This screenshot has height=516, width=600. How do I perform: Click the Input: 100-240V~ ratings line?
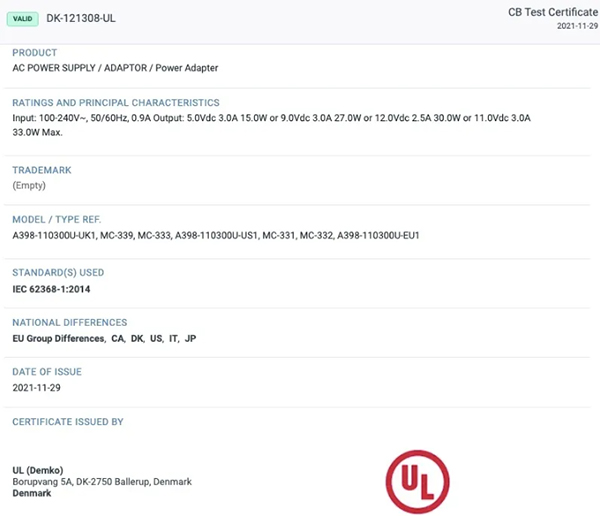point(271,118)
